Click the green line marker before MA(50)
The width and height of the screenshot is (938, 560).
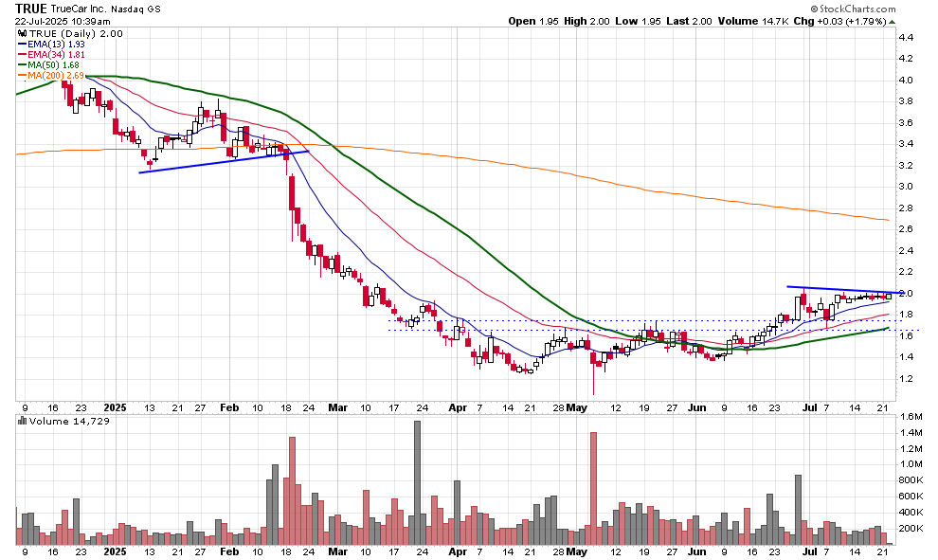(23, 64)
